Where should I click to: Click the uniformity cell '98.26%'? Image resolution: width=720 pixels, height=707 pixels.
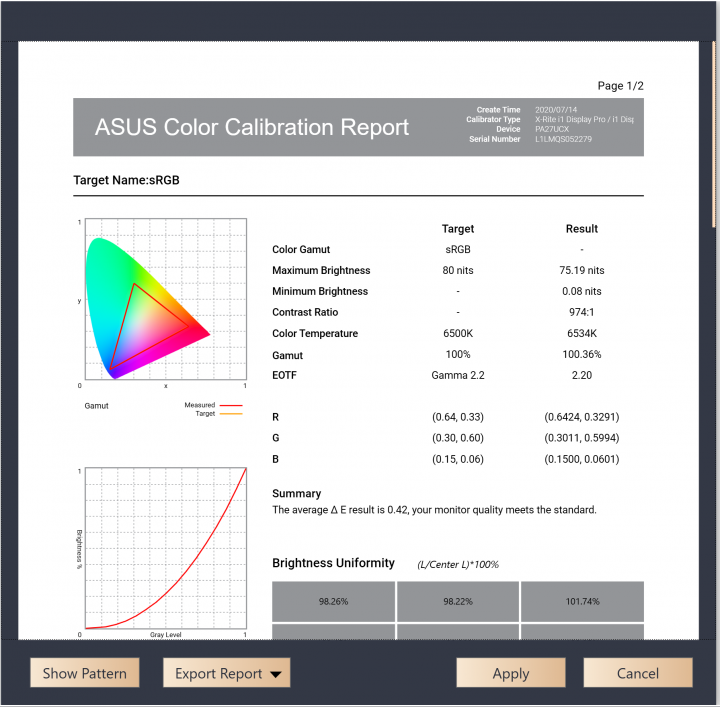[x=333, y=601]
